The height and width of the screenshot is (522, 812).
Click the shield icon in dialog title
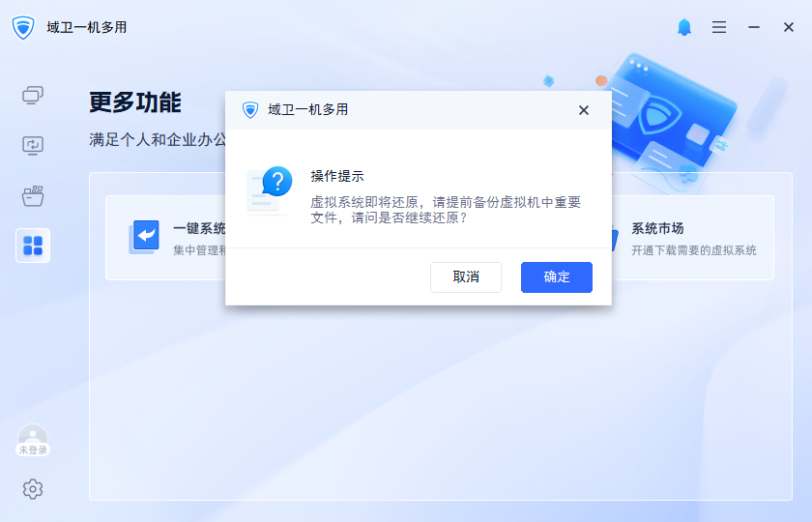(250, 110)
